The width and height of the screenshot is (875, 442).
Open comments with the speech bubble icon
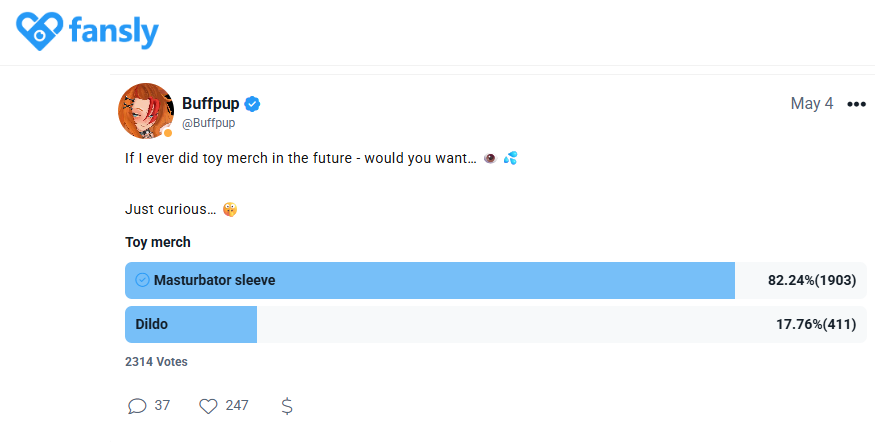[x=137, y=406]
